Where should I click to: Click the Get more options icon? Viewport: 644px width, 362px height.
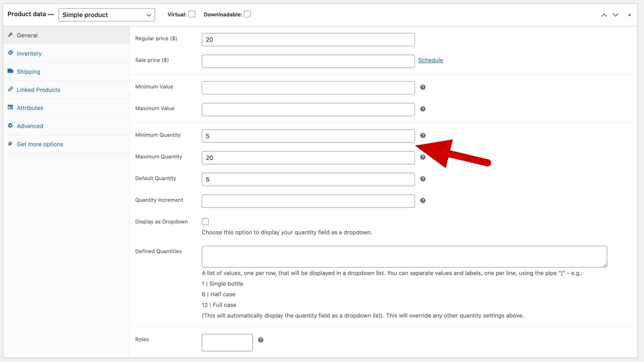tap(11, 143)
